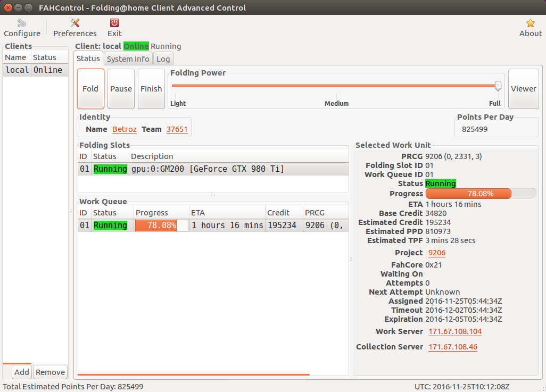Sort clients by Name column
Viewport: 546px width, 392px height.
pos(16,57)
